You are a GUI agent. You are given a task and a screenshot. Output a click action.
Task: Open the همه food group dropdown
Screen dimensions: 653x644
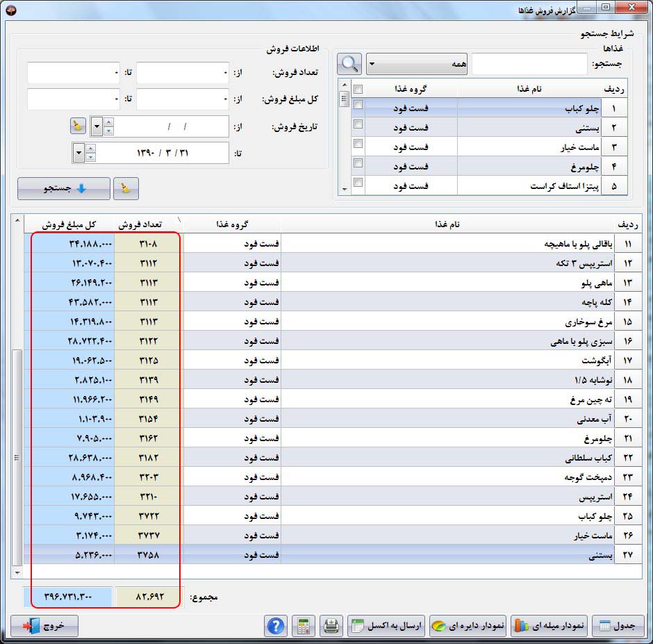tap(416, 64)
